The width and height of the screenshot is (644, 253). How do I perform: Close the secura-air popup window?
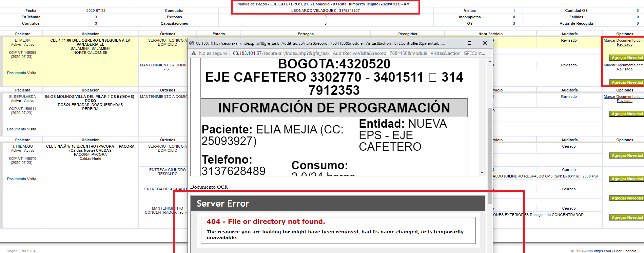(485, 43)
